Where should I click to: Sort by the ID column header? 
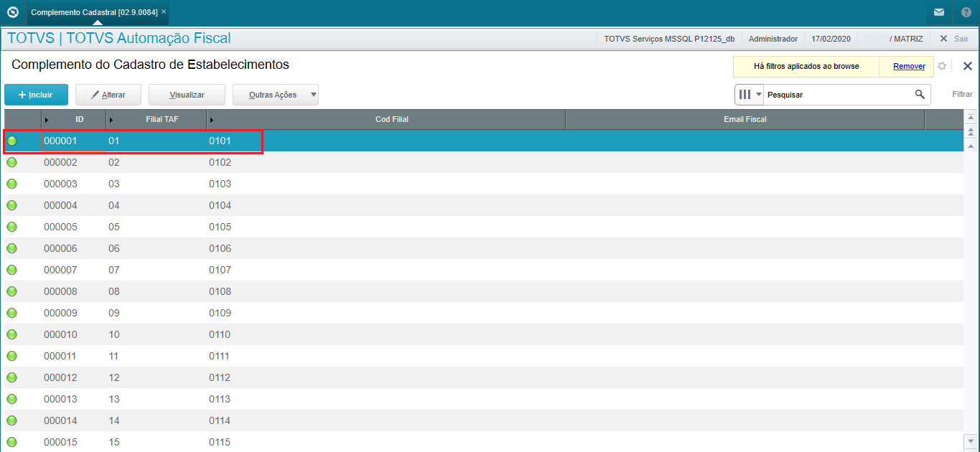click(x=74, y=119)
